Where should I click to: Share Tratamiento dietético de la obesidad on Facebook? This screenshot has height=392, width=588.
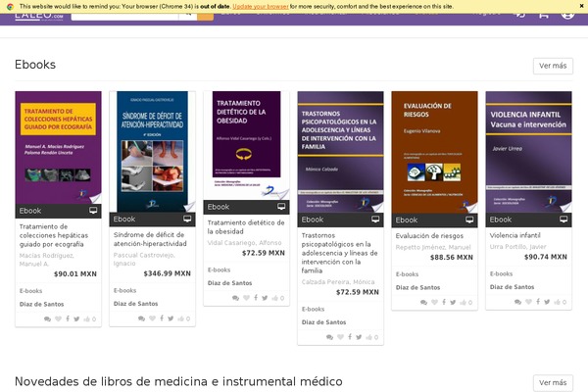click(256, 298)
